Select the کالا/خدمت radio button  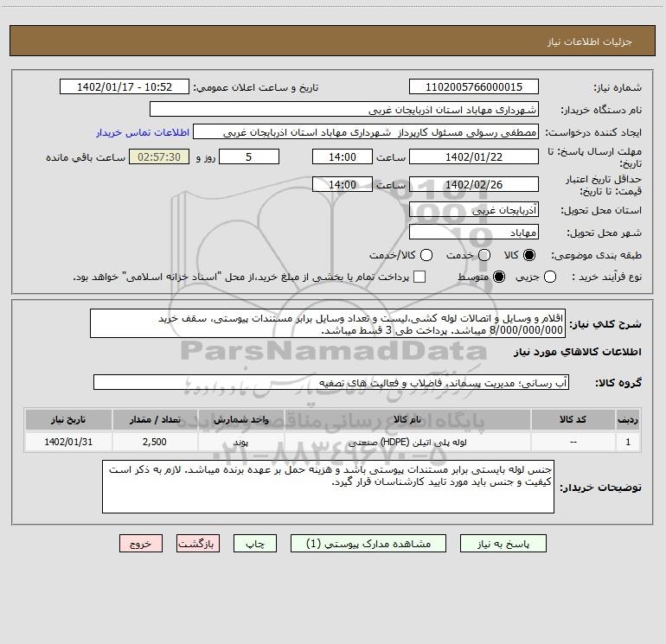tap(426, 255)
